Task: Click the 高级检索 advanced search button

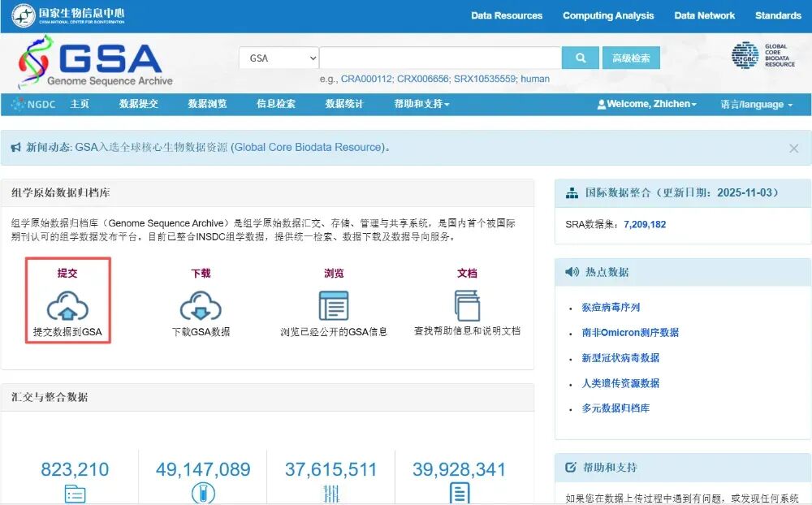Action: 631,58
